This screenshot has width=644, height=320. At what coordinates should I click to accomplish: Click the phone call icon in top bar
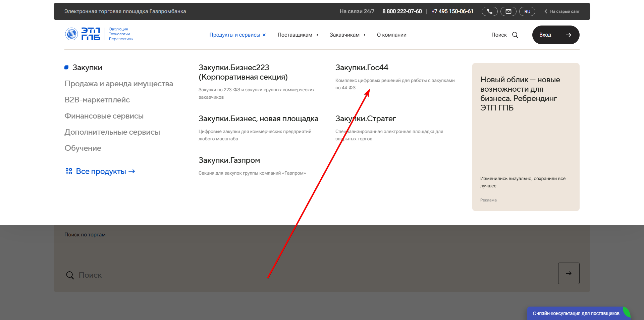[490, 11]
